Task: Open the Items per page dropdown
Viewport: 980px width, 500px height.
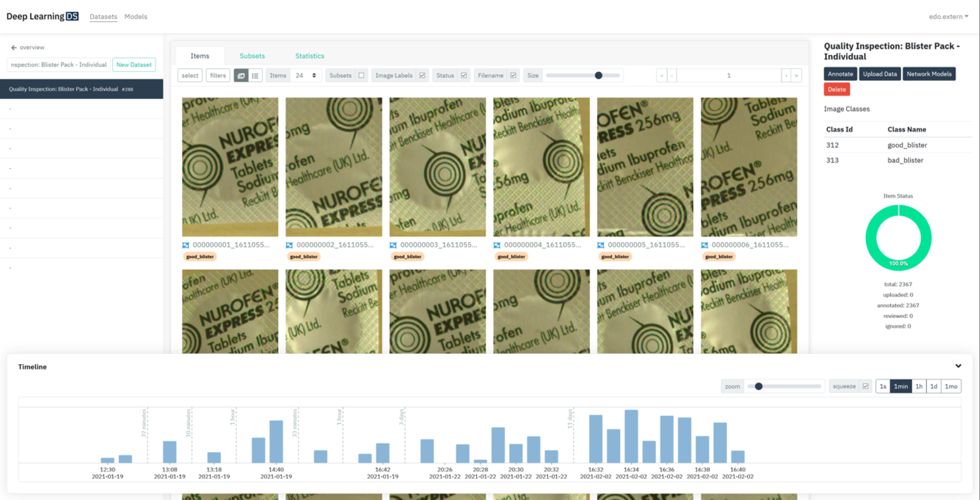Action: 306,75
